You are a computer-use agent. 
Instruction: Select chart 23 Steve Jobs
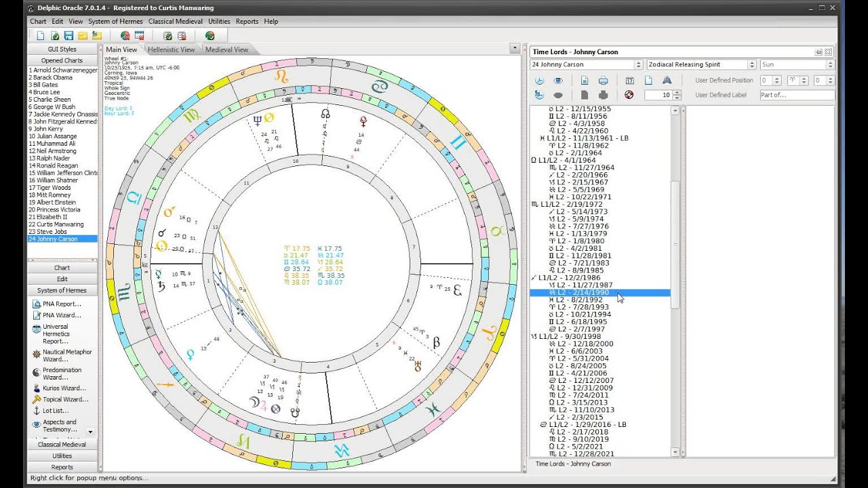point(62,232)
